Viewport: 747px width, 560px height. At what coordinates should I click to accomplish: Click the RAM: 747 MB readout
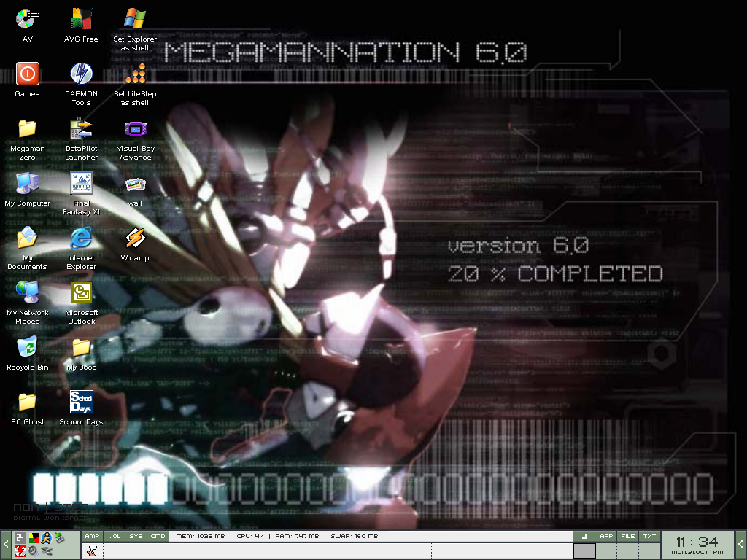(297, 536)
